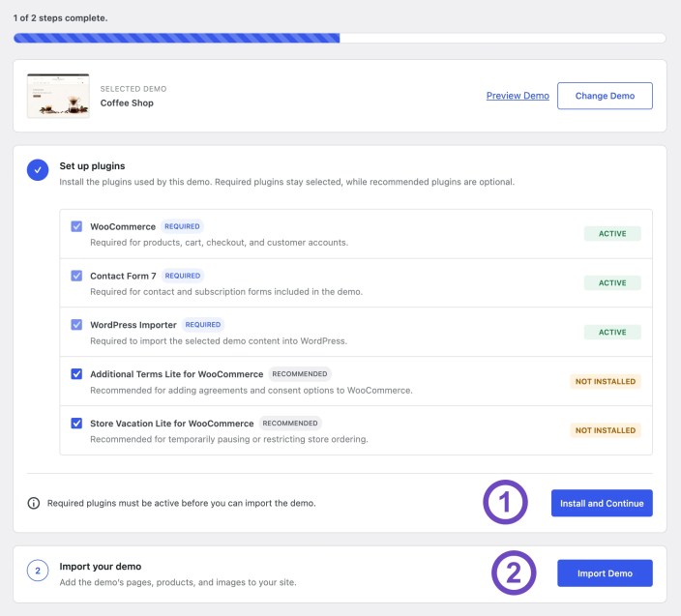Toggle the WooCommerce plugin checkbox
This screenshot has width=681, height=616.
76,226
